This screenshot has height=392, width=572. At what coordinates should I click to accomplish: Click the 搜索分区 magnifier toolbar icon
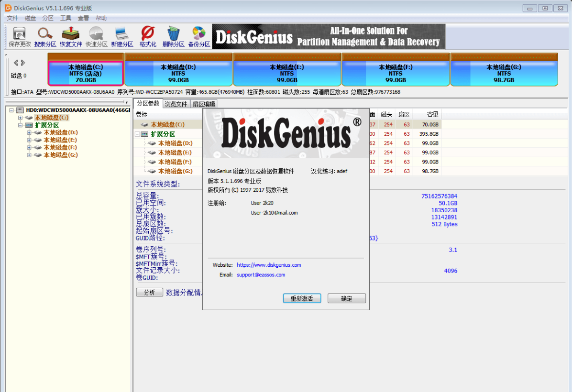coord(45,36)
